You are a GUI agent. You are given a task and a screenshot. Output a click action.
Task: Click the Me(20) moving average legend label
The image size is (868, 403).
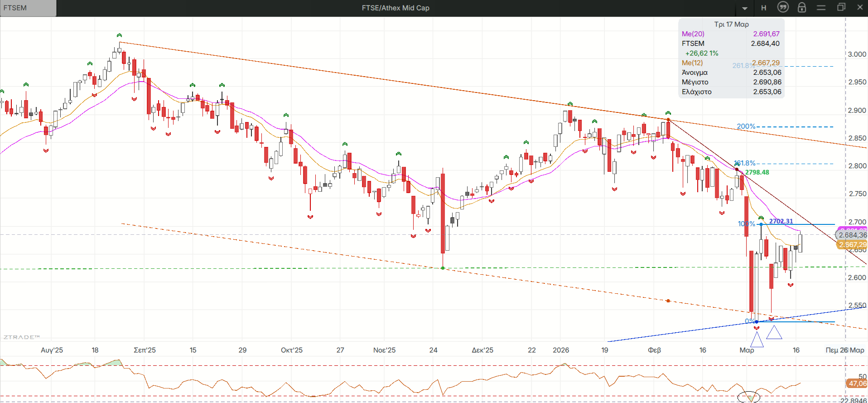693,34
